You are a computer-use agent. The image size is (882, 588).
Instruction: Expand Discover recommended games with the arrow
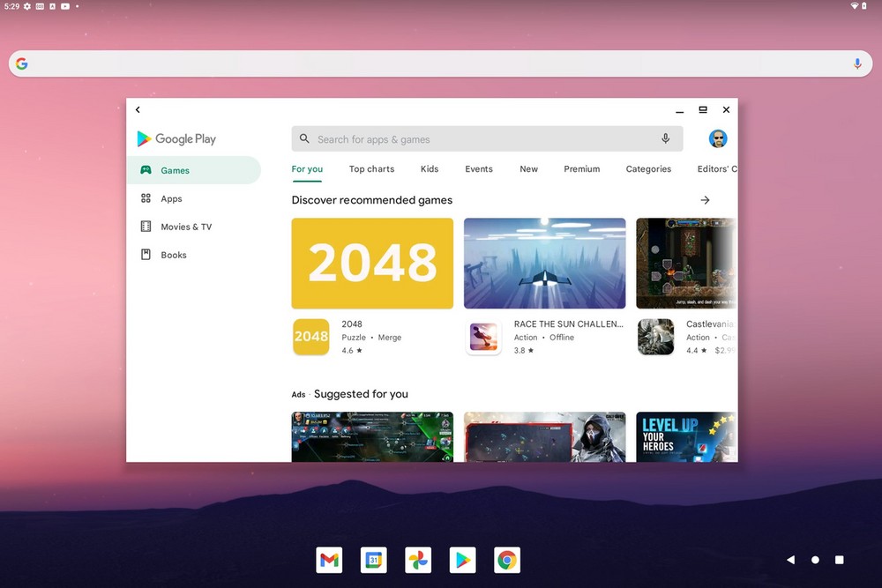click(x=705, y=200)
